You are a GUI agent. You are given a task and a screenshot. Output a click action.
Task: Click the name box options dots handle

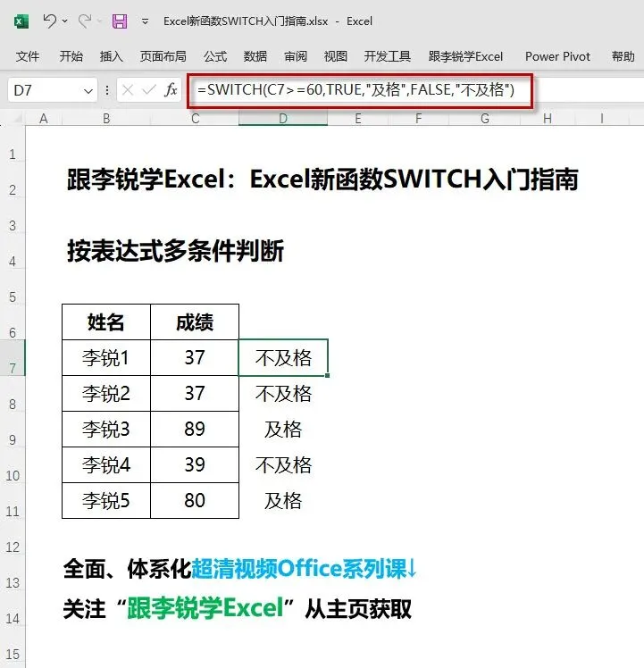pos(107,90)
